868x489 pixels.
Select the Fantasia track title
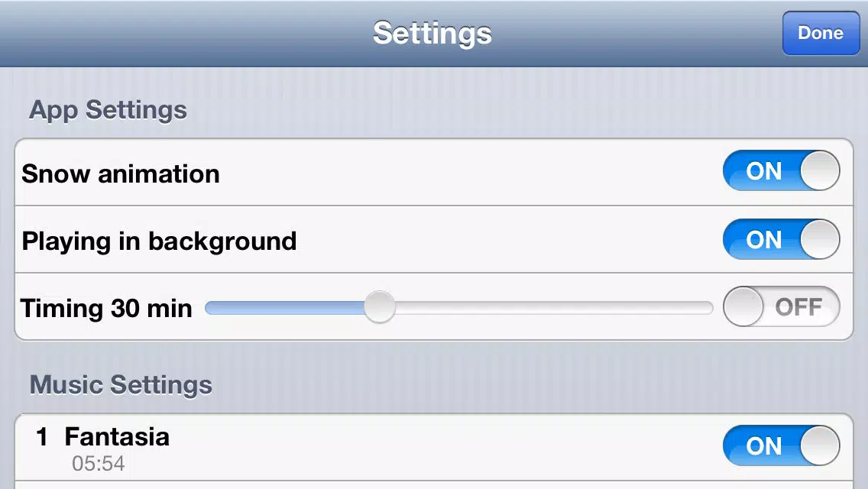pyautogui.click(x=118, y=436)
